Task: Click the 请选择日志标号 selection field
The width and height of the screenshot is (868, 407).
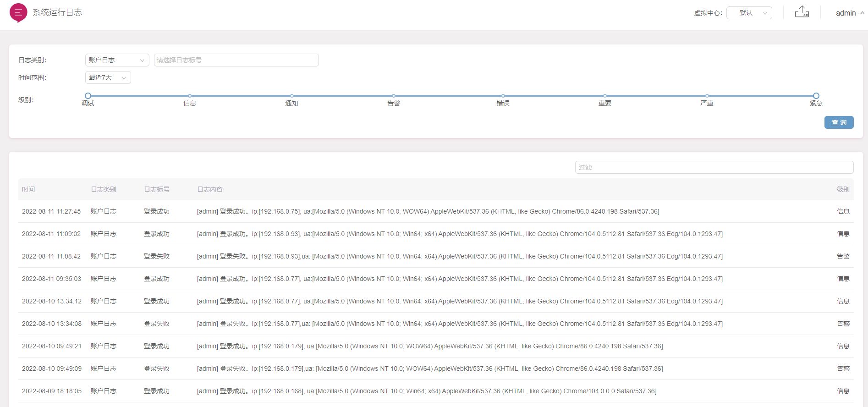Action: tap(236, 60)
